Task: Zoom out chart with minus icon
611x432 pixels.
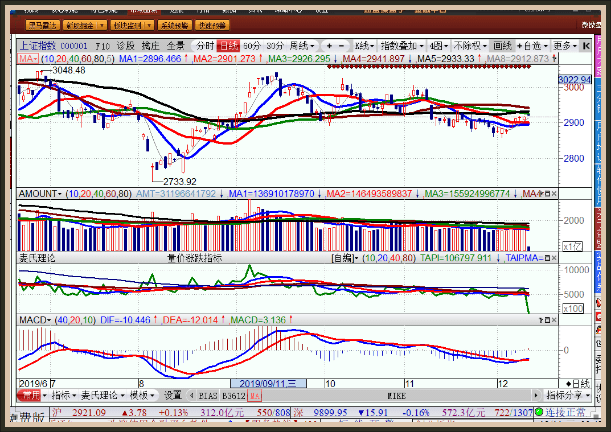Action: (341, 46)
